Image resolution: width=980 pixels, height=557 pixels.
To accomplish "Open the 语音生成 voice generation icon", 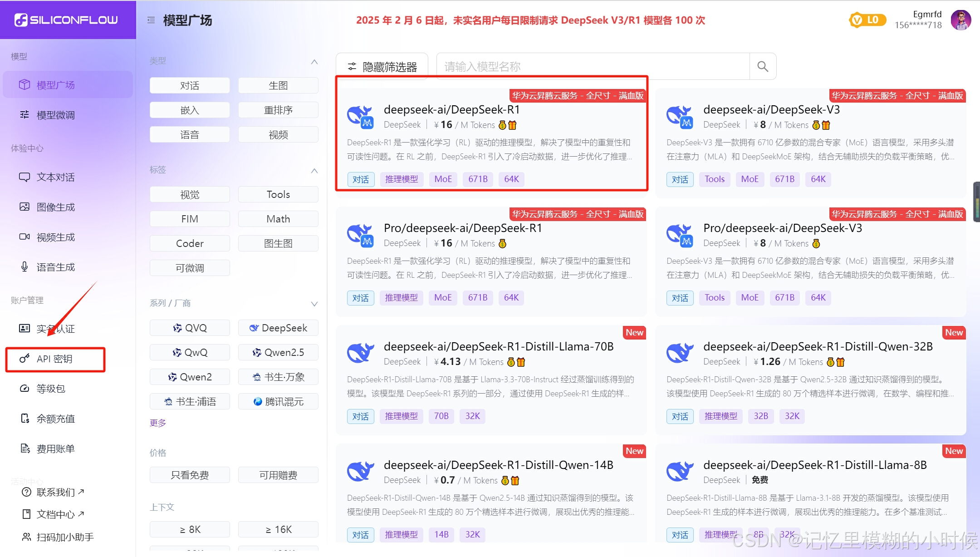I will coord(24,266).
